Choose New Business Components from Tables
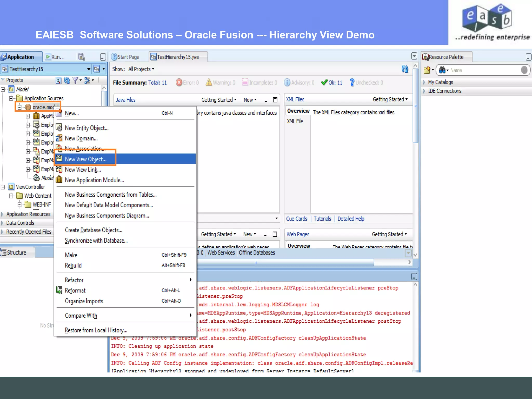Image resolution: width=532 pixels, height=399 pixels. (125, 195)
